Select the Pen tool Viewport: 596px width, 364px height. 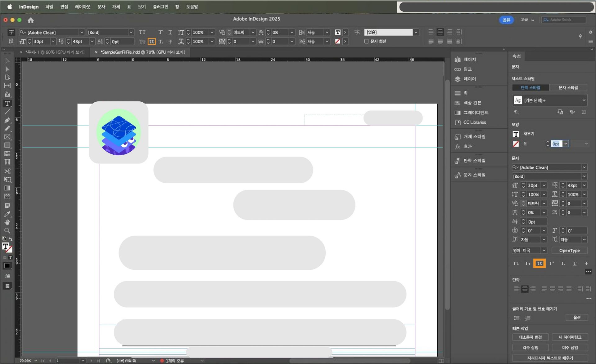pyautogui.click(x=7, y=120)
